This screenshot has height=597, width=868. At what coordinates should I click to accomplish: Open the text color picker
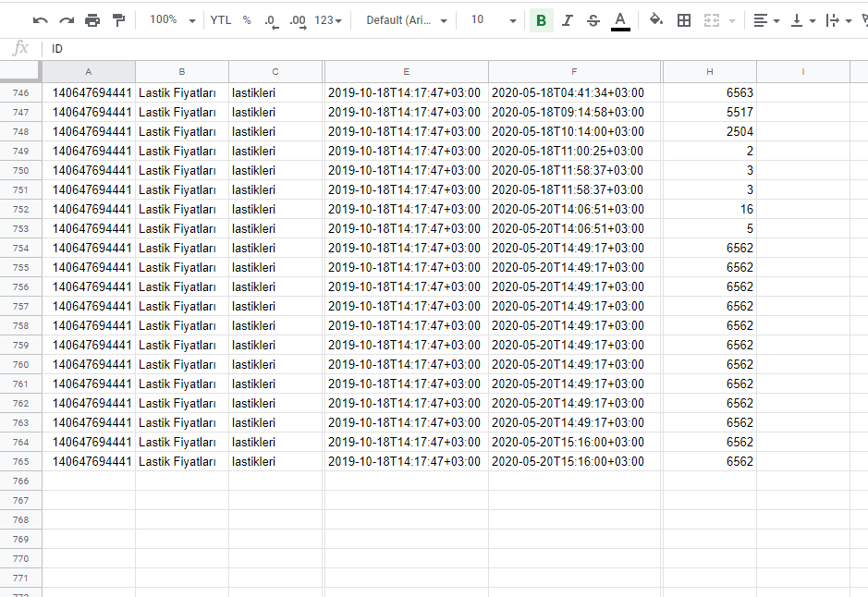coord(620,20)
